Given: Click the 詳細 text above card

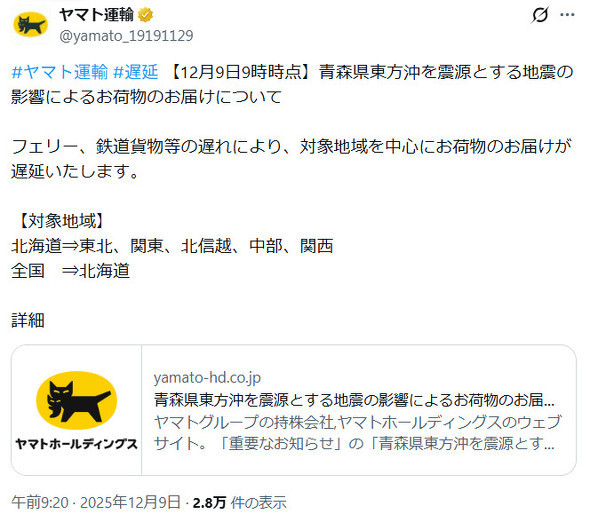Looking at the screenshot, I should (28, 320).
